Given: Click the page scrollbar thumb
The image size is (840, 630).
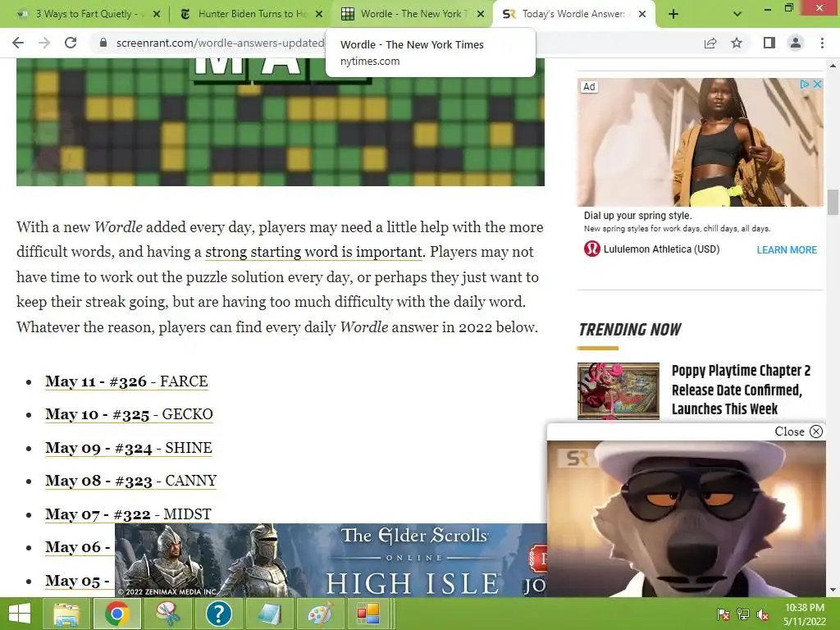Looking at the screenshot, I should 833,202.
